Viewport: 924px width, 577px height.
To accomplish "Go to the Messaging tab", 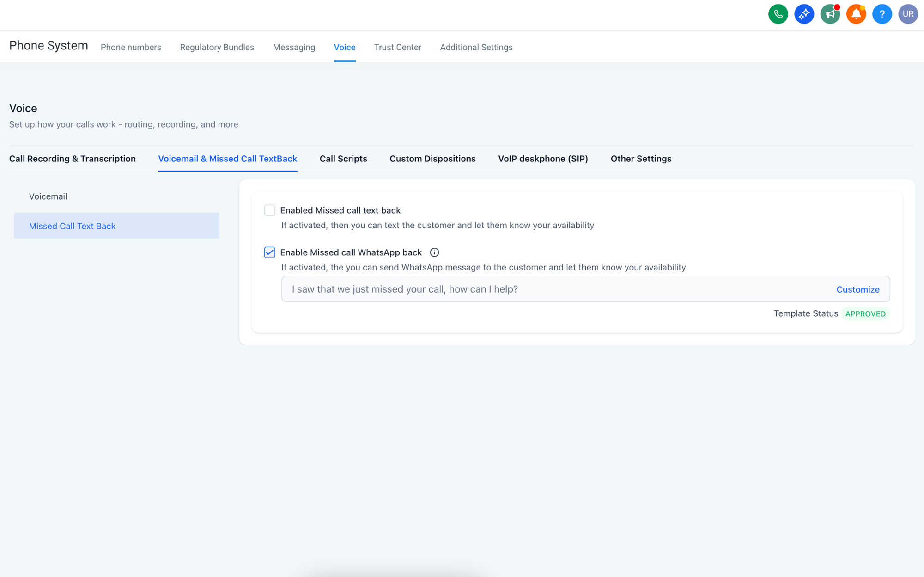I will pyautogui.click(x=294, y=47).
